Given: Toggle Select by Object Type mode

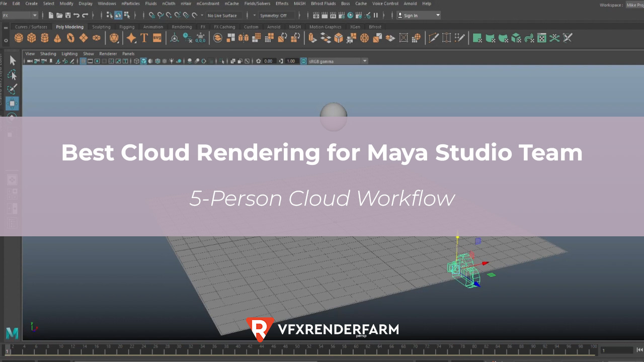Looking at the screenshot, I should point(118,15).
